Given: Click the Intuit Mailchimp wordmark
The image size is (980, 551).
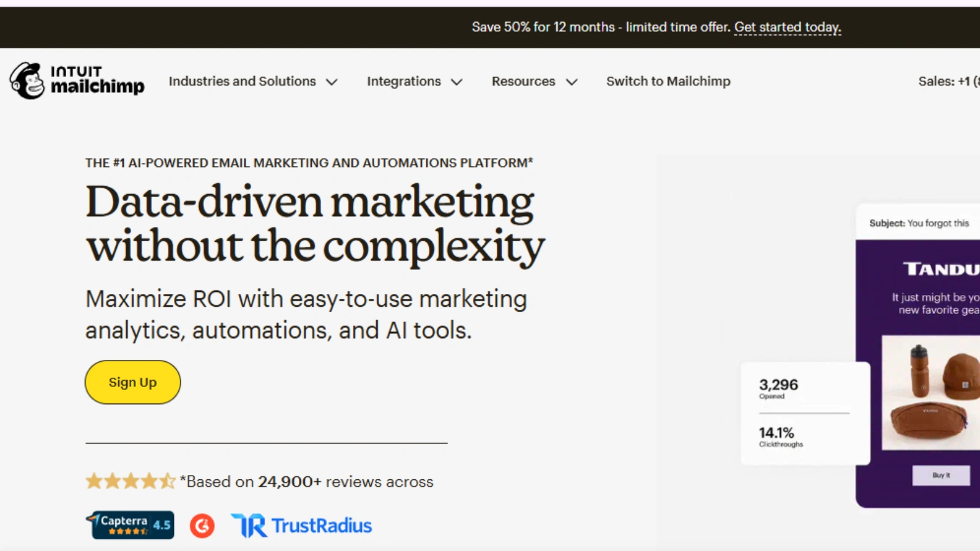Looking at the screenshot, I should [97, 80].
